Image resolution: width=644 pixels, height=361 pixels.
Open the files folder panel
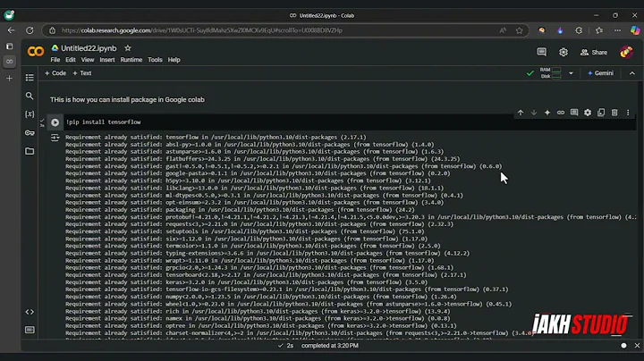(30, 151)
